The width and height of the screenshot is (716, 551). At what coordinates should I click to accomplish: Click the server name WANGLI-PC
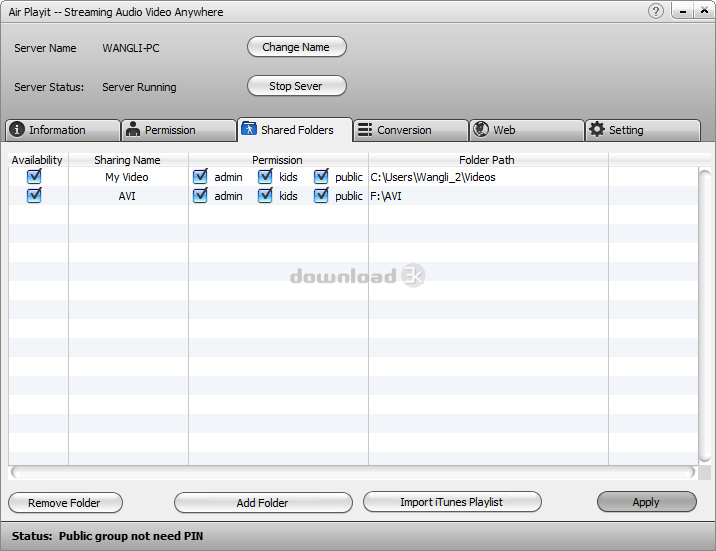point(131,48)
